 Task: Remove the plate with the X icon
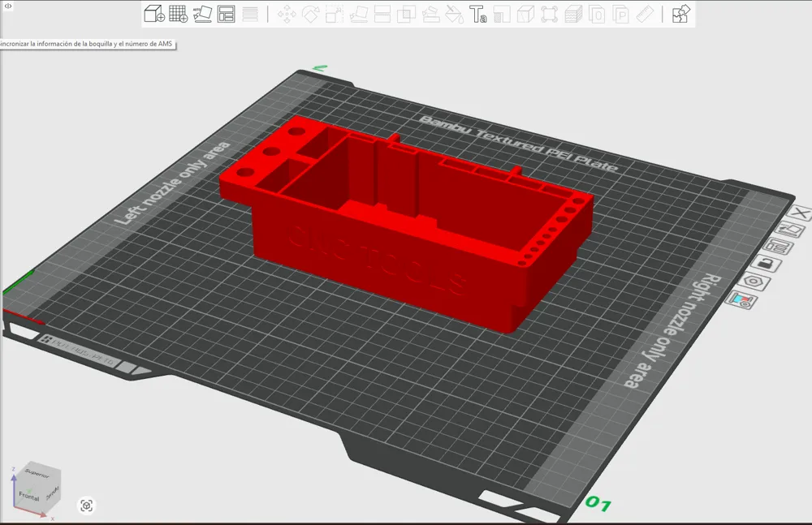click(801, 213)
